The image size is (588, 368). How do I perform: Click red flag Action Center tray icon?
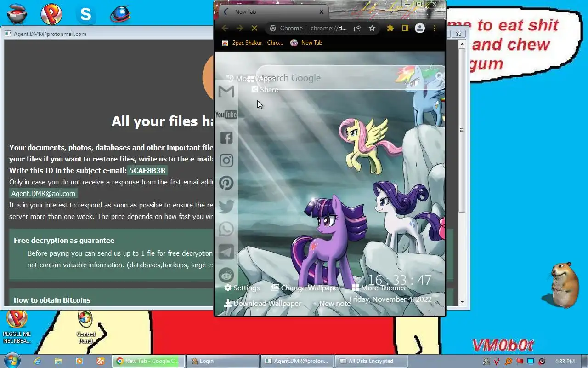520,361
